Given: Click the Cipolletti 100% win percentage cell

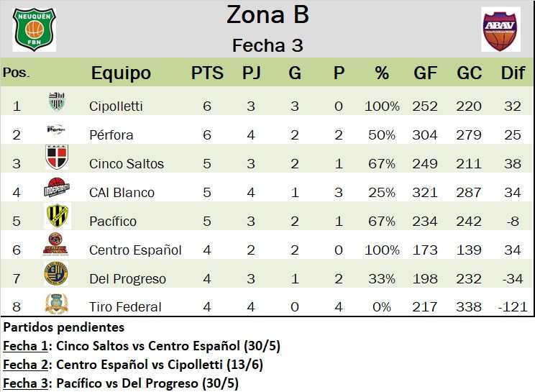Looking at the screenshot, I should (x=382, y=106).
